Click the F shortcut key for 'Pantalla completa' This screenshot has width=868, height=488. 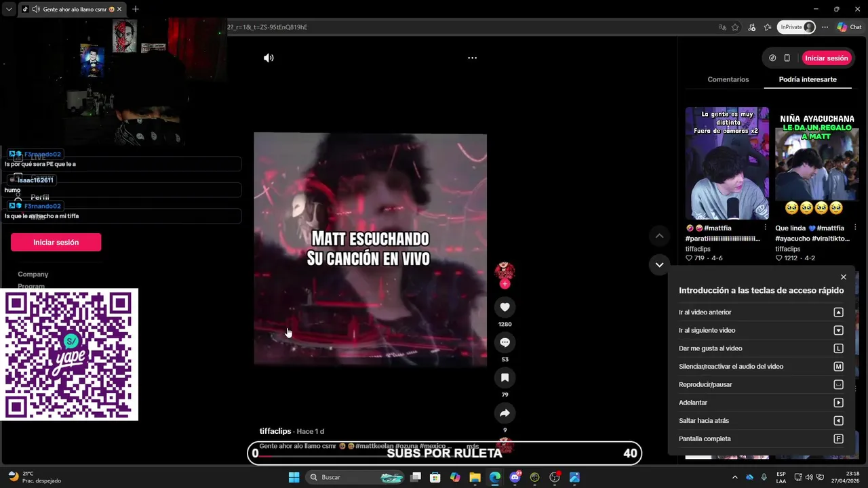click(838, 439)
